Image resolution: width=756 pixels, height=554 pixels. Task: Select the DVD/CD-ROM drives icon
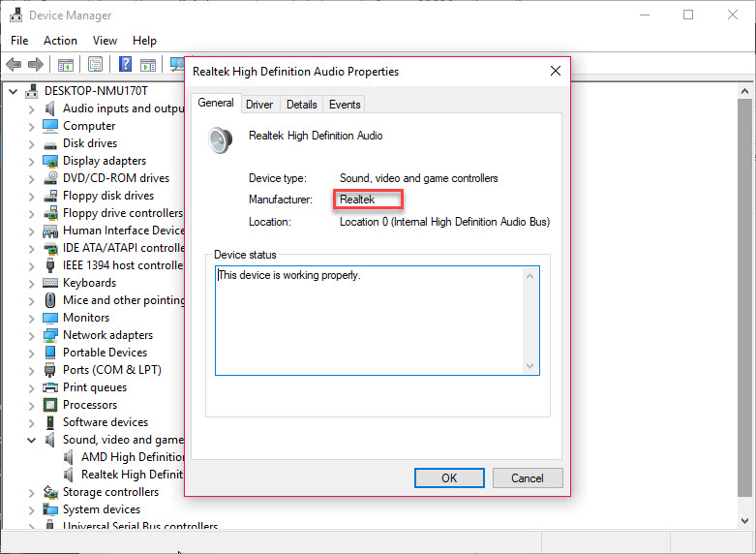50,178
